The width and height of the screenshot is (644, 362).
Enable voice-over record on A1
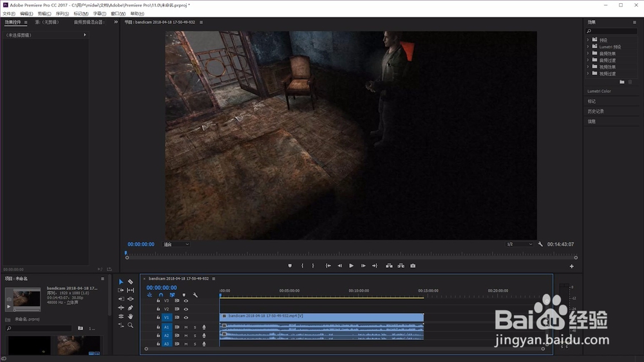pos(204,327)
